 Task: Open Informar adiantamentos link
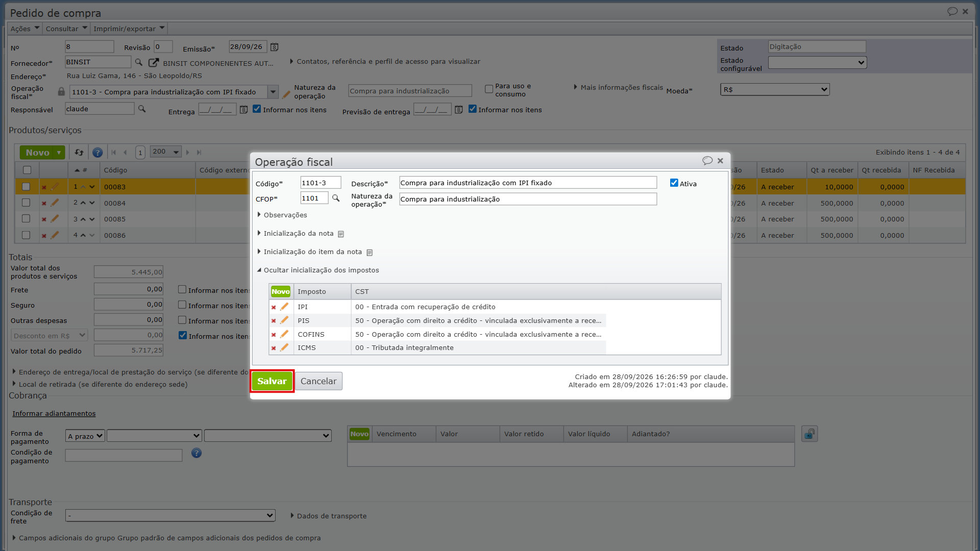click(x=54, y=413)
